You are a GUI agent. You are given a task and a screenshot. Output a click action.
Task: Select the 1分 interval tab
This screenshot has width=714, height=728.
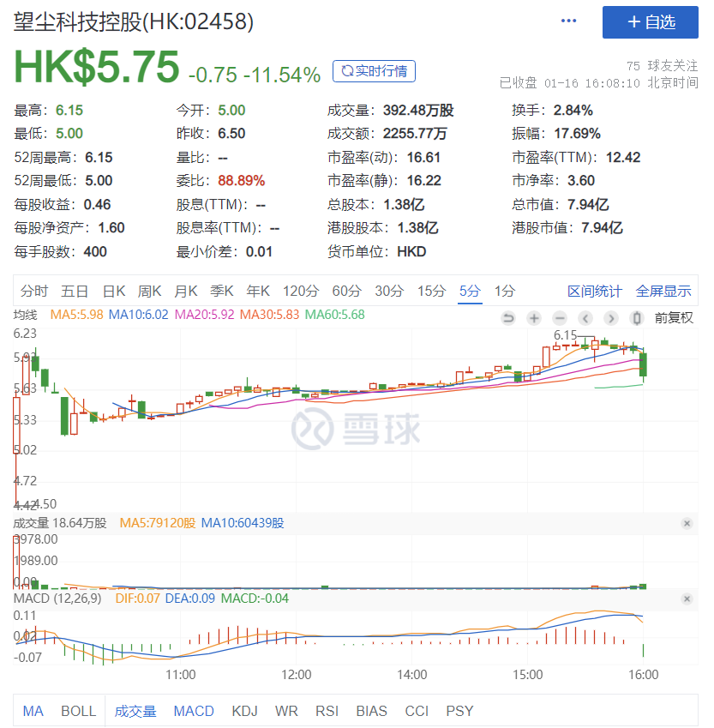505,291
